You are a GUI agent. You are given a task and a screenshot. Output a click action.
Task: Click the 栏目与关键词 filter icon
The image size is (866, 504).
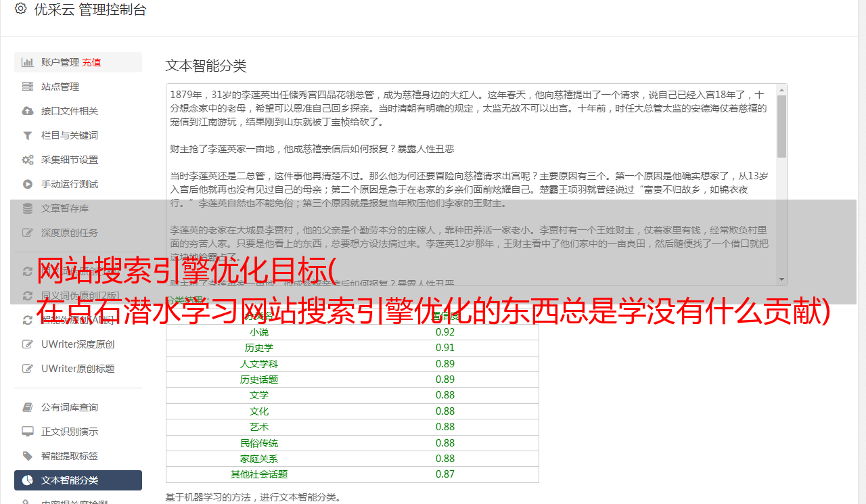coord(28,135)
